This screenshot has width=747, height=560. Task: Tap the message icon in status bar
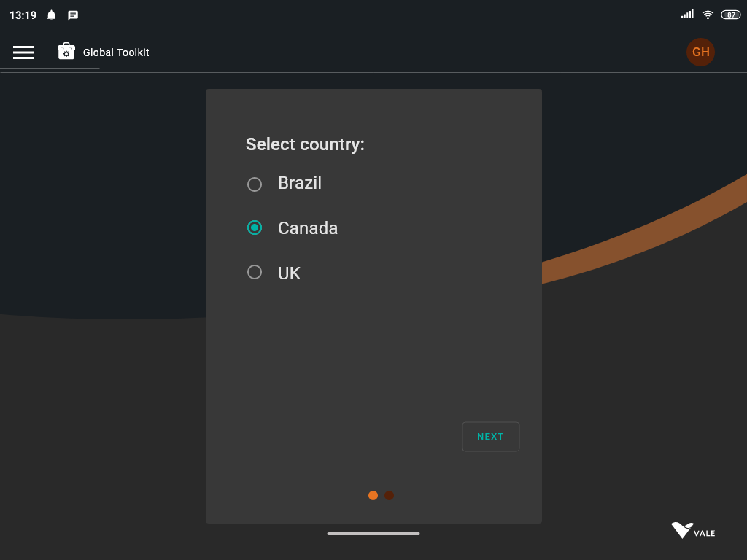73,15
